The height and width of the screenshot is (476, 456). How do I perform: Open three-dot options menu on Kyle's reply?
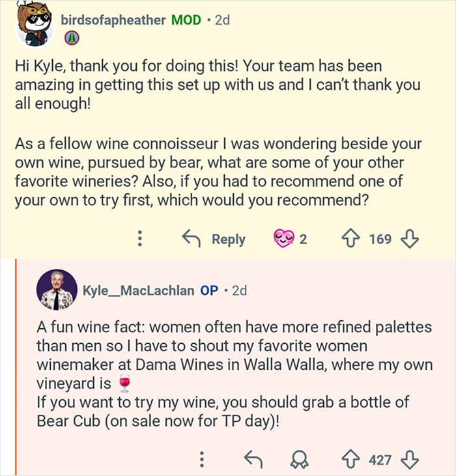[202, 460]
